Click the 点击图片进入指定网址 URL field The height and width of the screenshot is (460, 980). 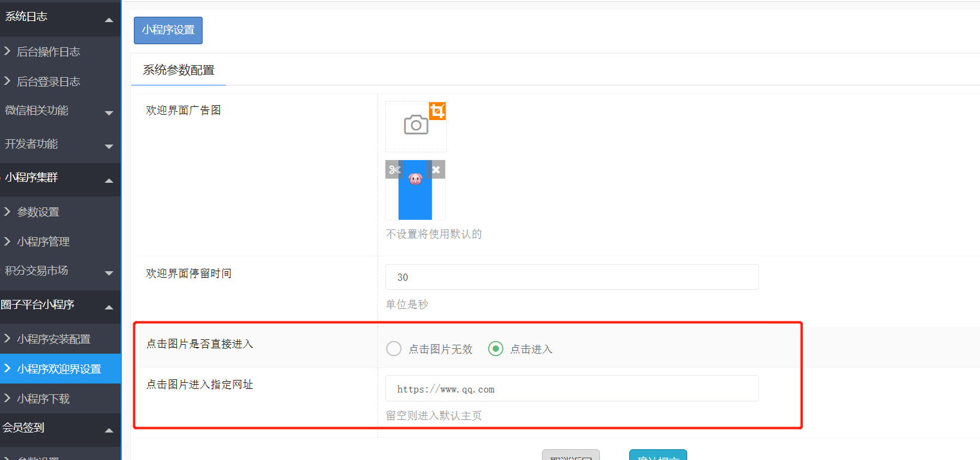point(571,389)
